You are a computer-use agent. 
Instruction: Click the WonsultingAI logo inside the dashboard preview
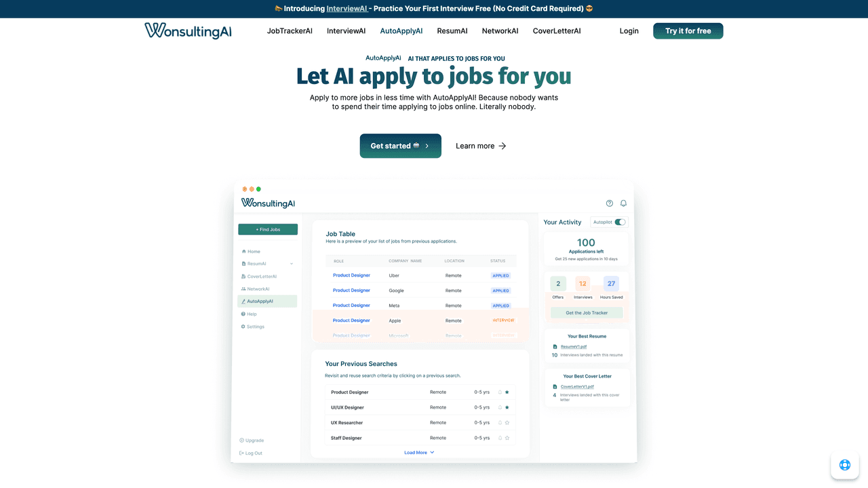coord(268,203)
